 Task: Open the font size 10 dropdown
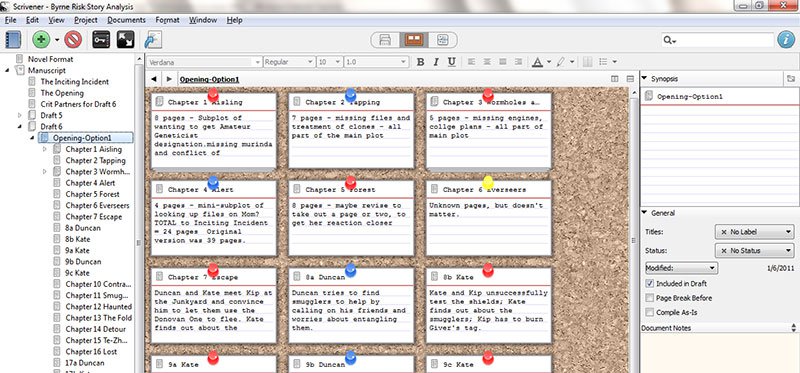pos(329,62)
